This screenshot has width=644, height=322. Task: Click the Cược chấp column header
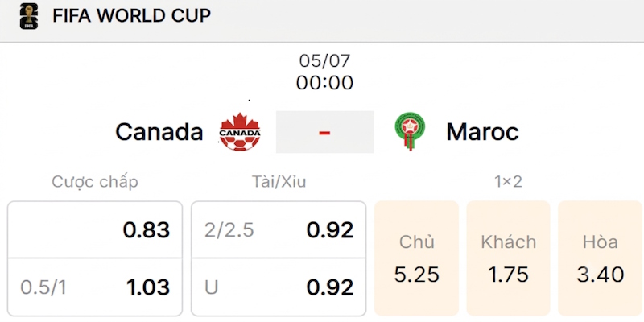[95, 182]
